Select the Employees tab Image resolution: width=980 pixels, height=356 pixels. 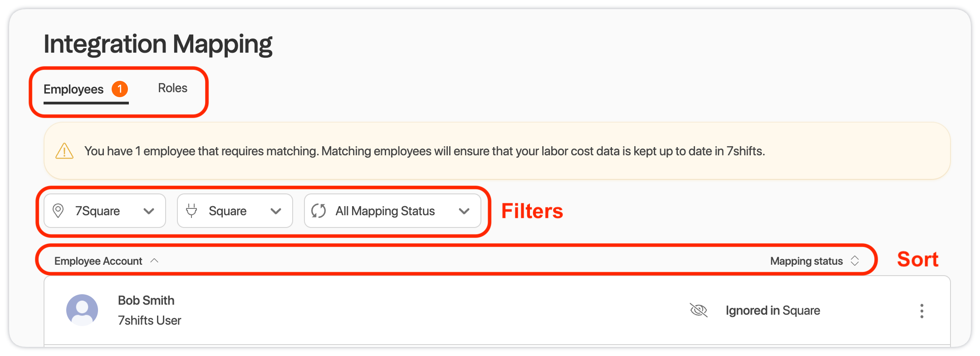coord(73,89)
